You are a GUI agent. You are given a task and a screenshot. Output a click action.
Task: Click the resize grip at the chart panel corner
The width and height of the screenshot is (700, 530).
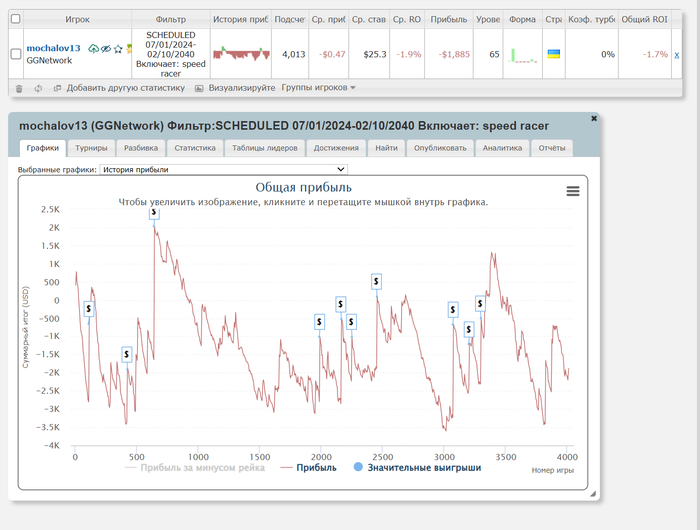(593, 494)
